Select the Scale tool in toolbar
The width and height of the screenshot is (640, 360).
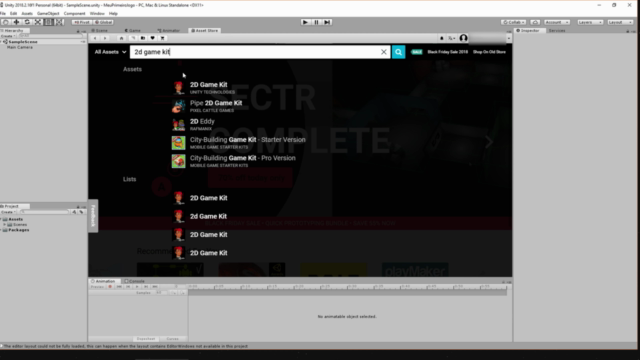click(38, 22)
